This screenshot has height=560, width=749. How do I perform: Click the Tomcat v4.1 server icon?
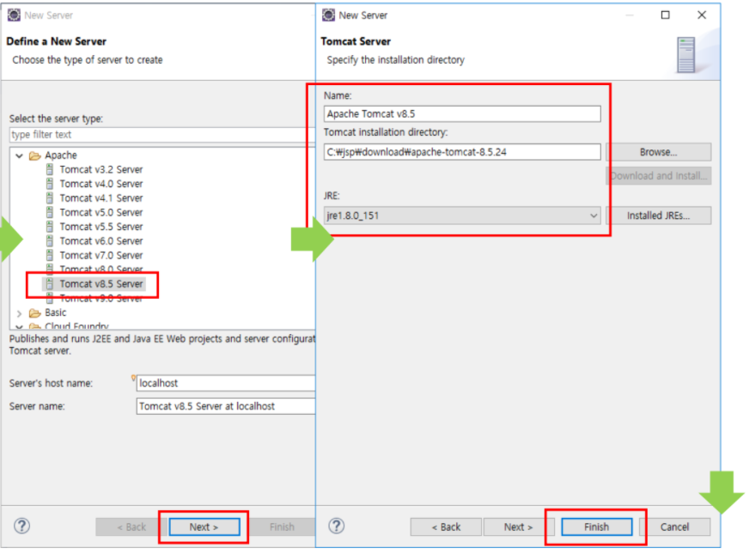(x=50, y=198)
